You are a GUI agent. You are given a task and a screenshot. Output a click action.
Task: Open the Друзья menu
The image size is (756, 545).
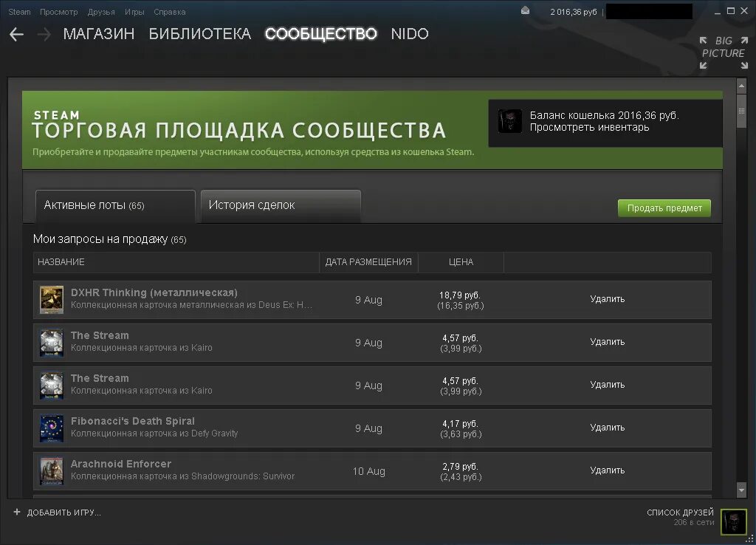[101, 12]
